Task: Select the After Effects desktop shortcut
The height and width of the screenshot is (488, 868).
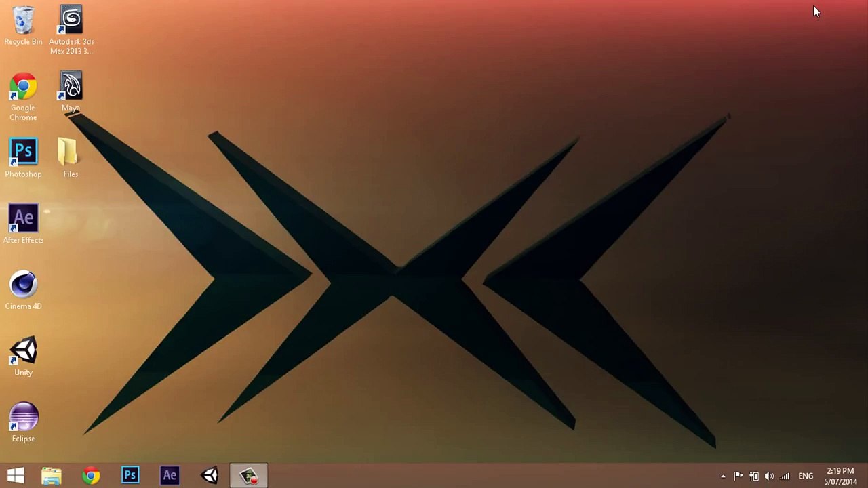Action: click(23, 224)
